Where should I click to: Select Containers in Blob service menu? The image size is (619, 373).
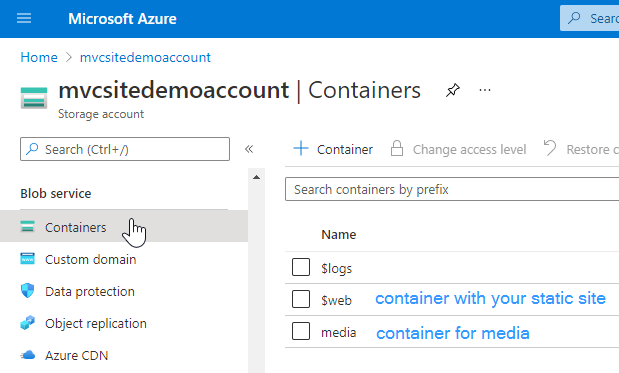pos(124,226)
